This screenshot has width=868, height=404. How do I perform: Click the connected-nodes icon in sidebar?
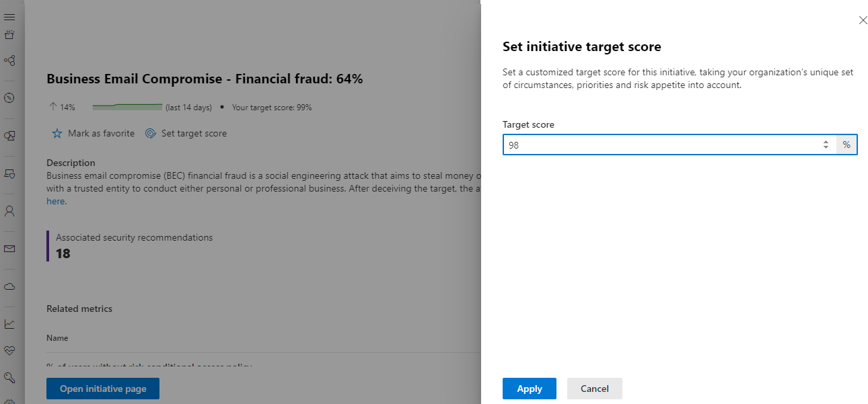pyautogui.click(x=9, y=60)
